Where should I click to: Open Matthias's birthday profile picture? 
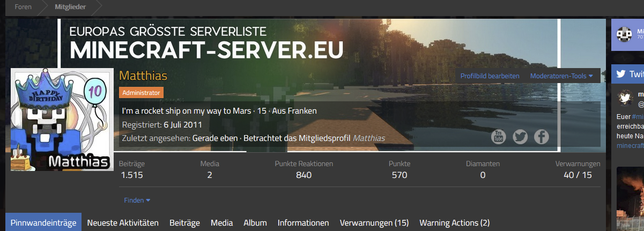(62, 120)
